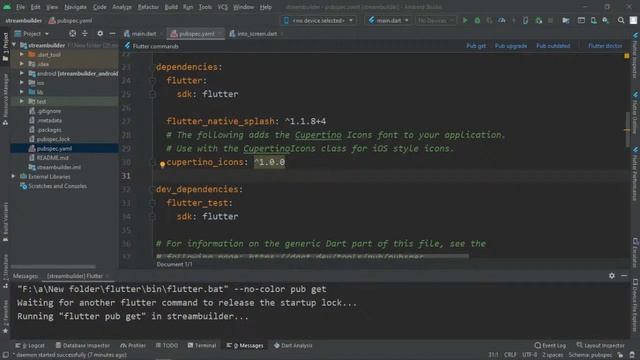Open the No Devices dropdown
Image resolution: width=640 pixels, height=360 pixels.
(436, 20)
